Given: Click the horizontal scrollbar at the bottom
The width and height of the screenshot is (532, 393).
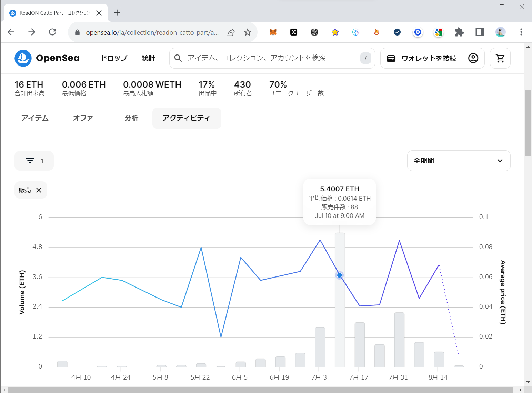Looking at the screenshot, I should click(262, 390).
